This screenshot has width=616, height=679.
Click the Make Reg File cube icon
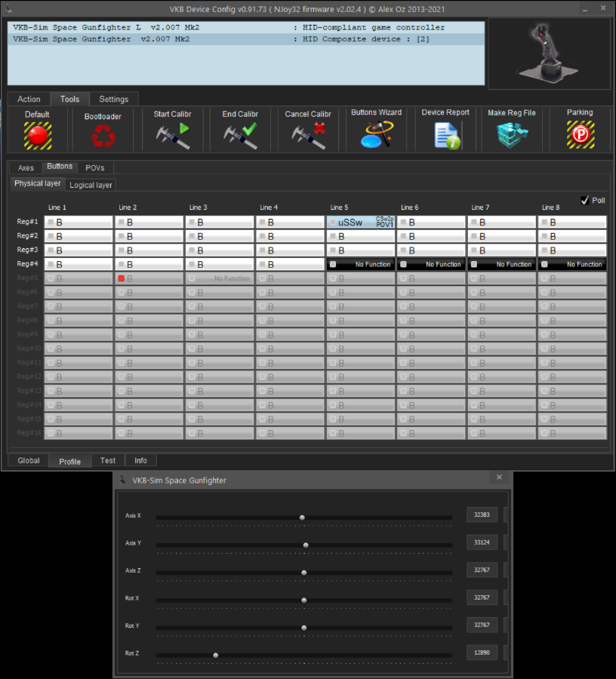click(x=513, y=135)
